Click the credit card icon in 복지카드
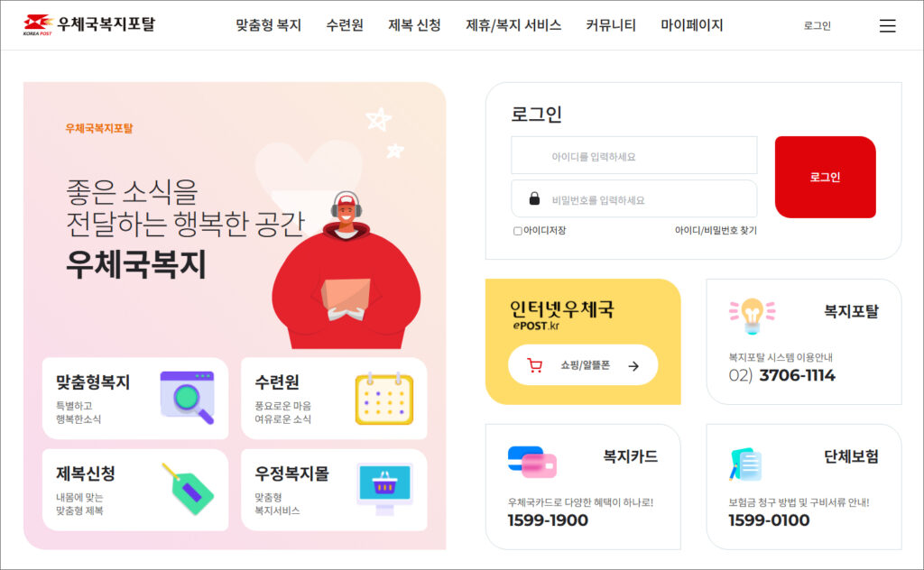 click(531, 462)
